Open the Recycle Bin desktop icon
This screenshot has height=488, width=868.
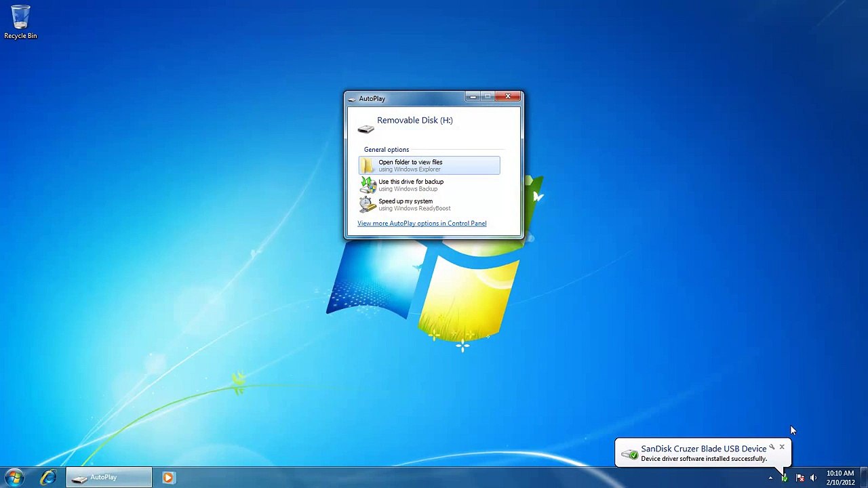[20, 22]
